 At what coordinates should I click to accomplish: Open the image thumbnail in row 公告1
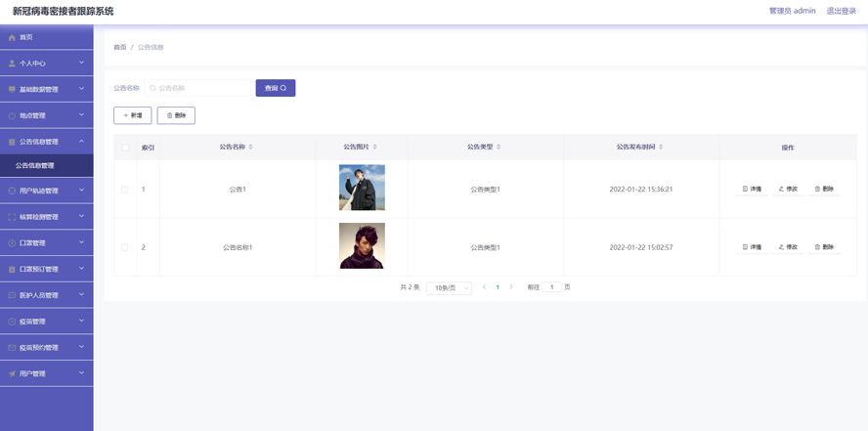tap(362, 188)
